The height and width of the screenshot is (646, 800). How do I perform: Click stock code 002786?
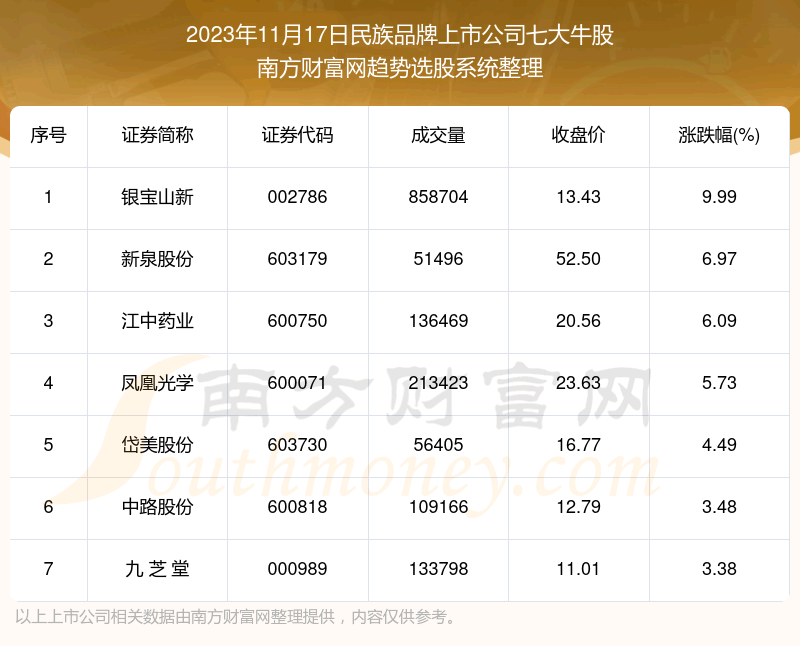[x=297, y=197]
